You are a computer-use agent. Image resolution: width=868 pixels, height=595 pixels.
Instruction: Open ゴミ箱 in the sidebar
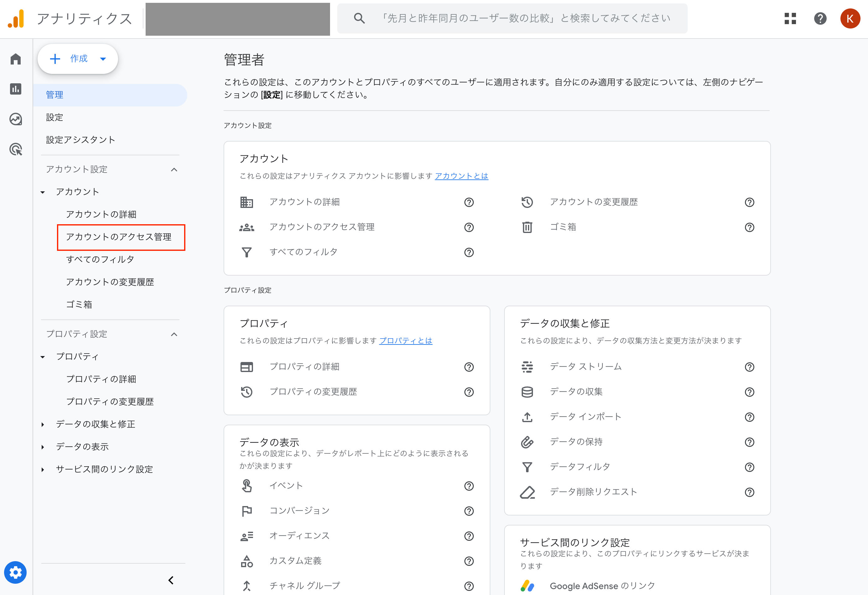click(79, 304)
